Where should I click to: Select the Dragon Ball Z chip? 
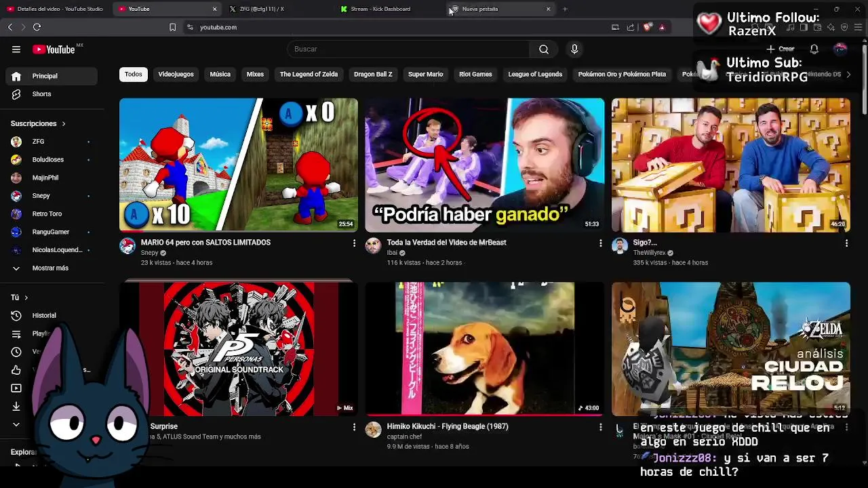(x=373, y=75)
